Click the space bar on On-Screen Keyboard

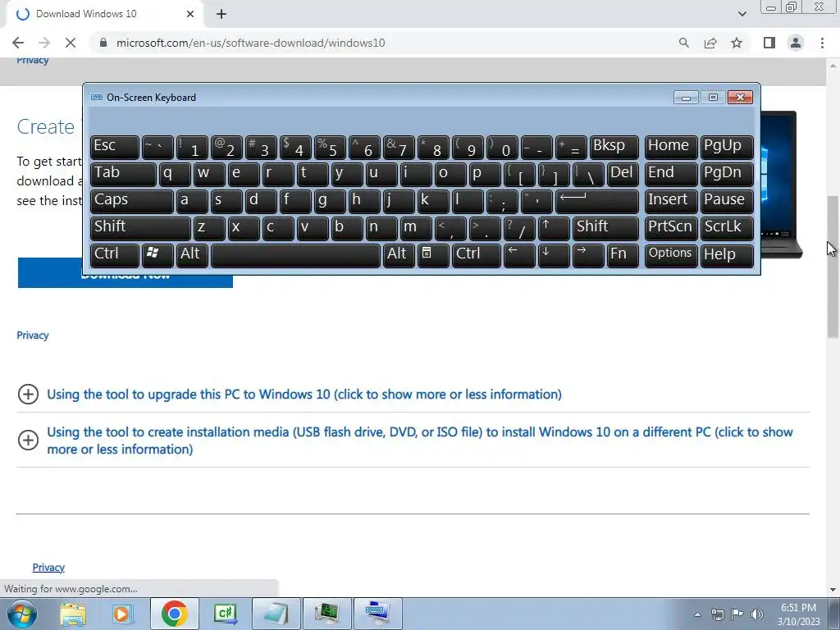click(x=295, y=255)
